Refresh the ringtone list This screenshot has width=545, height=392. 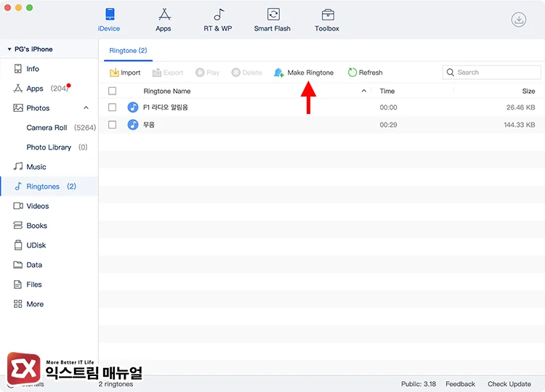365,73
